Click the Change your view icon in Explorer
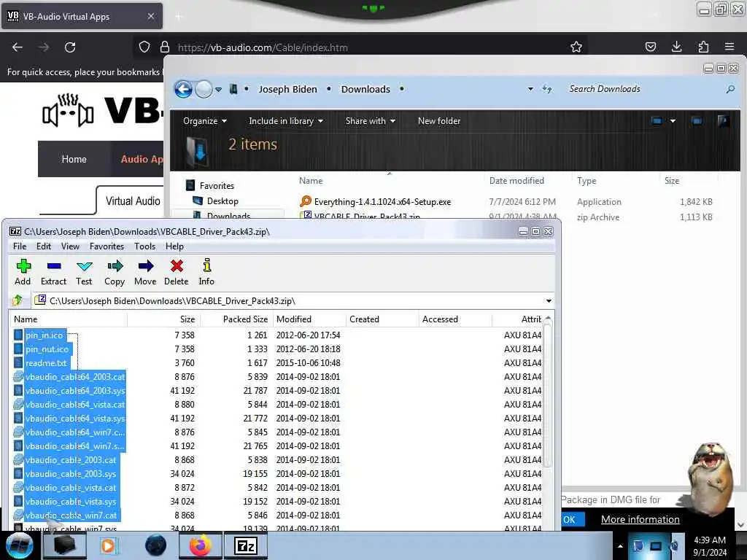The image size is (747, 560). point(657,121)
